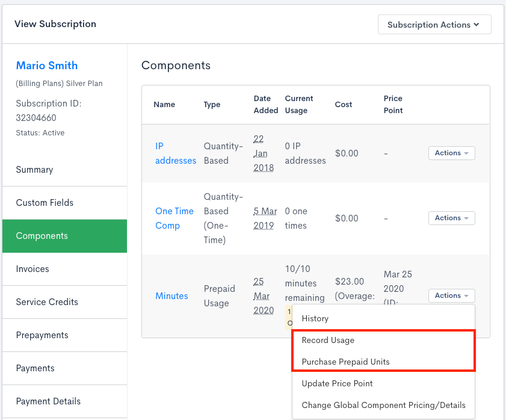Click Update Price Point menu entry
This screenshot has width=506, height=420.
pyautogui.click(x=337, y=383)
